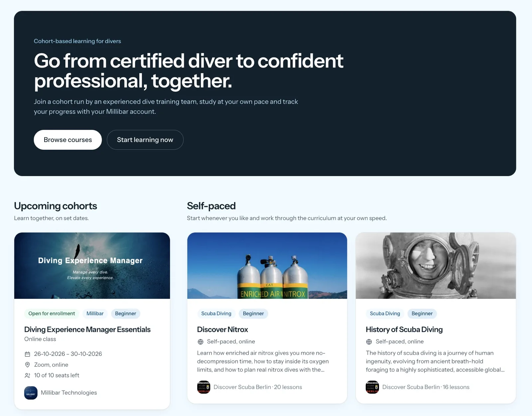
Task: Open the Discover Nitrox course title
Action: point(222,329)
